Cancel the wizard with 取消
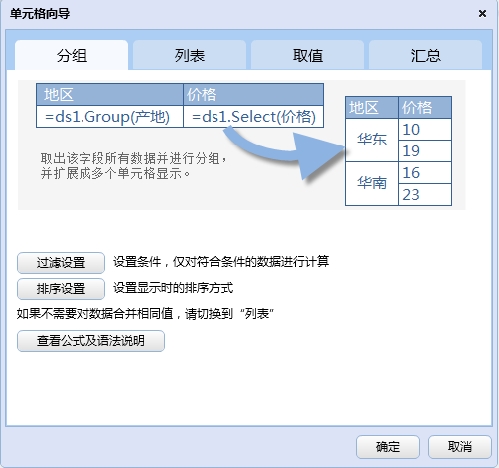This screenshot has height=468, width=499. [460, 447]
